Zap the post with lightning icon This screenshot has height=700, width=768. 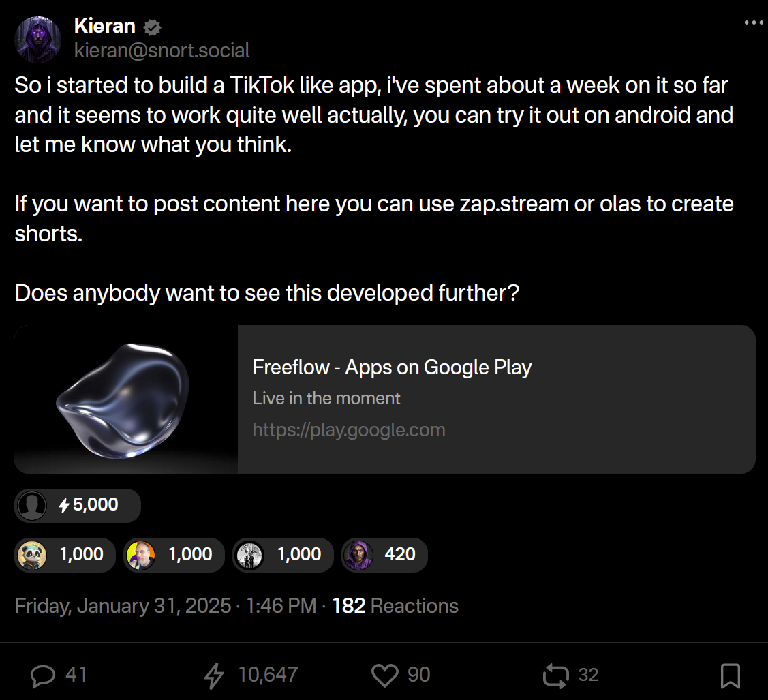click(x=214, y=675)
